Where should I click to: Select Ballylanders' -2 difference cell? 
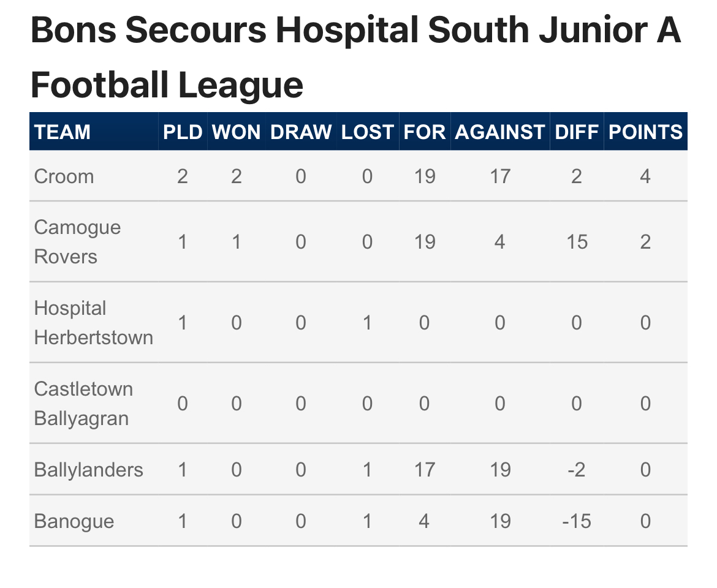click(x=576, y=470)
